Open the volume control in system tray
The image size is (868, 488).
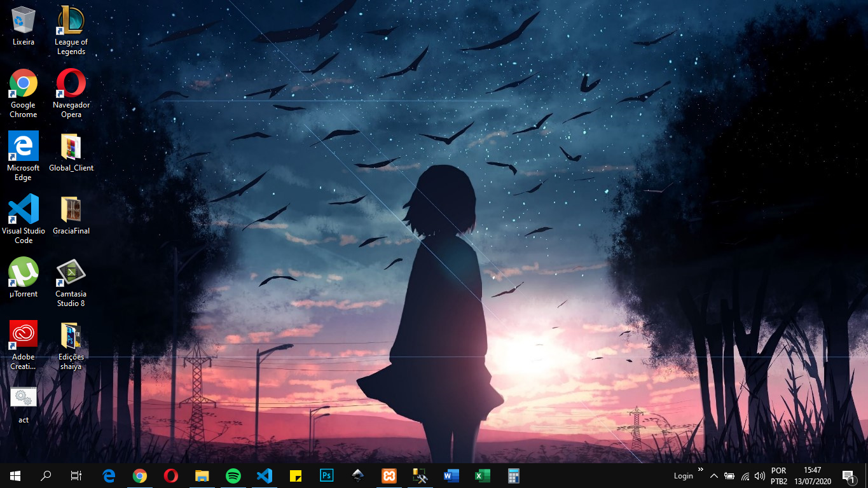[760, 476]
